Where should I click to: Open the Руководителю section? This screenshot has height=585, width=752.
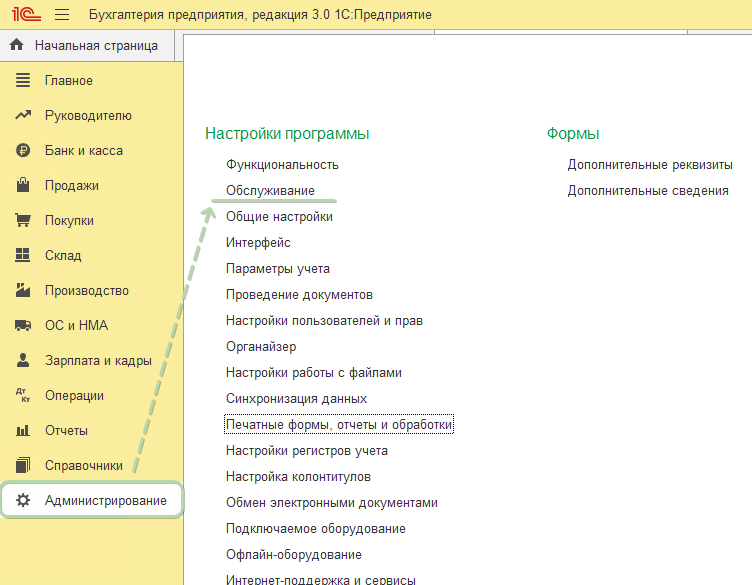click(x=91, y=115)
